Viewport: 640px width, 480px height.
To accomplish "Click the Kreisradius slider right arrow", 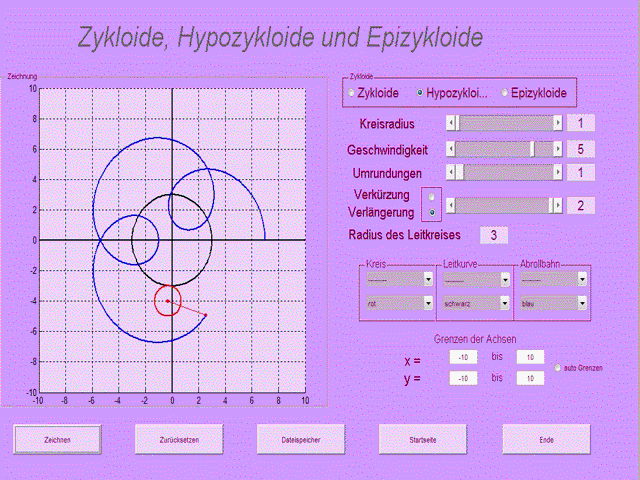I will (x=557, y=123).
